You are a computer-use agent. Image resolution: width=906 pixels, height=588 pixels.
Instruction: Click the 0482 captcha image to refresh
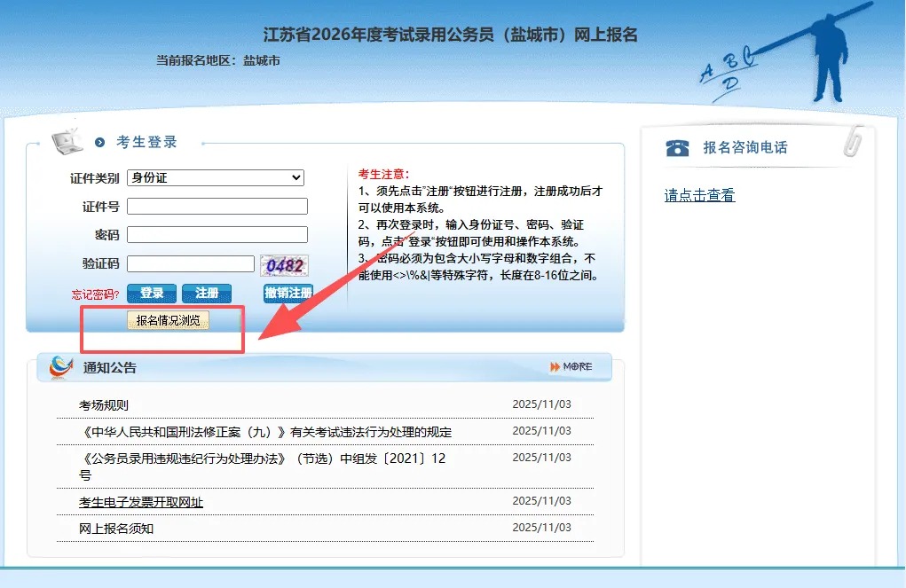(x=284, y=264)
